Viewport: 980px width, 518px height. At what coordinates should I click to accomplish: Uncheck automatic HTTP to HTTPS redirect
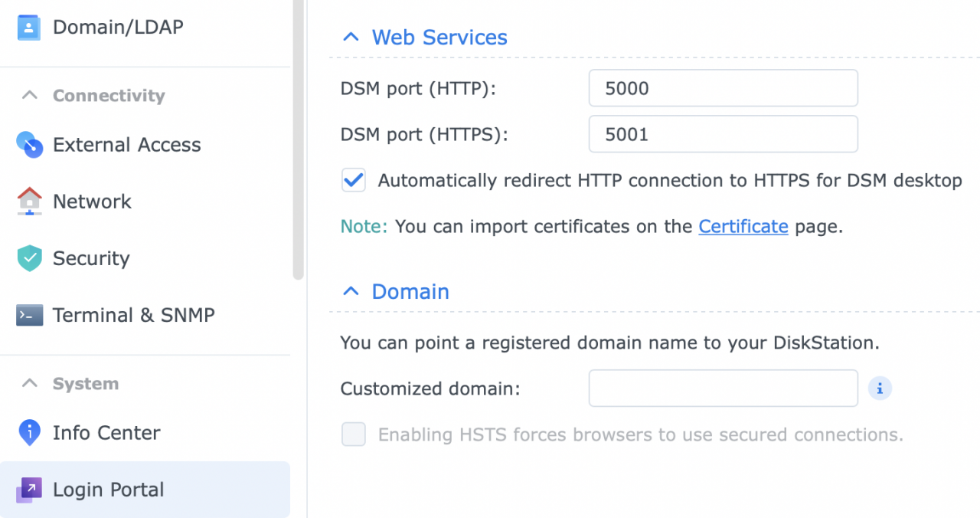pyautogui.click(x=354, y=181)
